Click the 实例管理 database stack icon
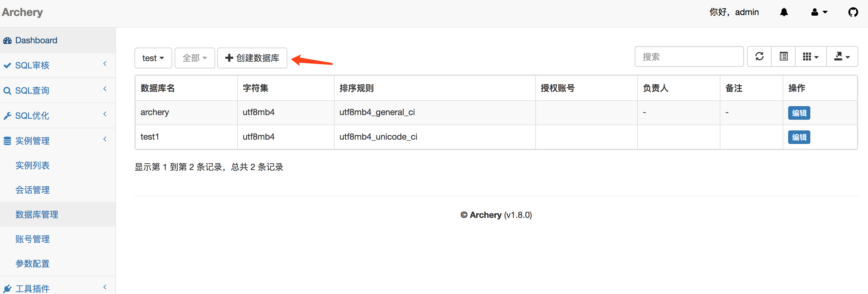Image resolution: width=868 pixels, height=294 pixels. pos(7,141)
